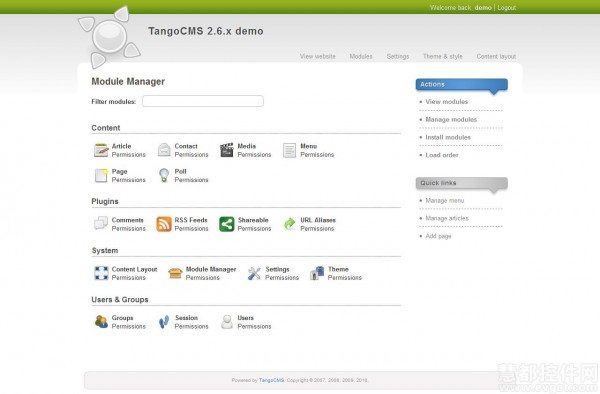Open the Poll lightbulb icon
This screenshot has width=600, height=394.
(x=164, y=175)
